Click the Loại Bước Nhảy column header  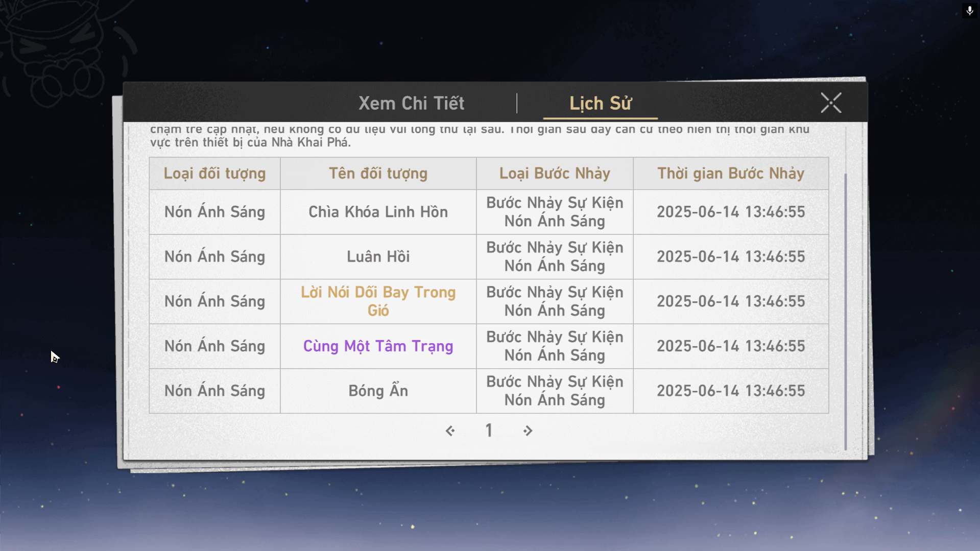tap(555, 174)
